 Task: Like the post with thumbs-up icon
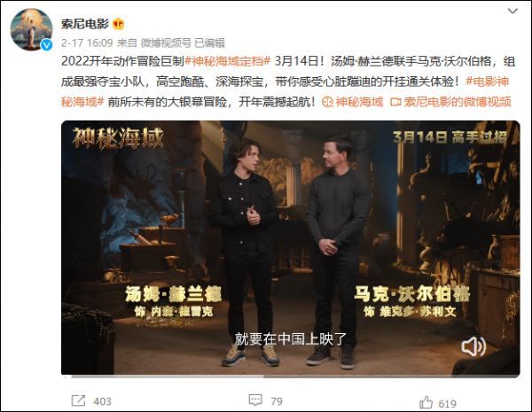(x=426, y=402)
